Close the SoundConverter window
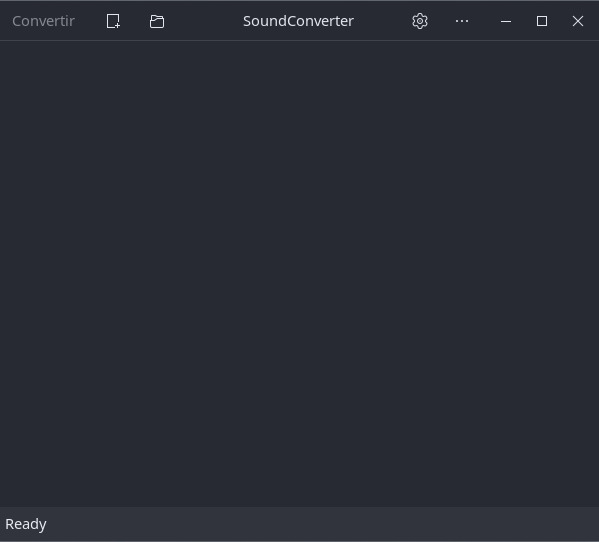The width and height of the screenshot is (599, 542). (578, 21)
